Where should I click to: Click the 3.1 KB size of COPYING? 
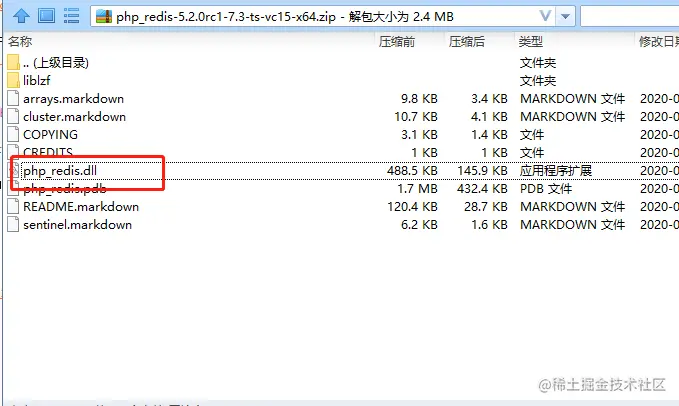tap(419, 135)
